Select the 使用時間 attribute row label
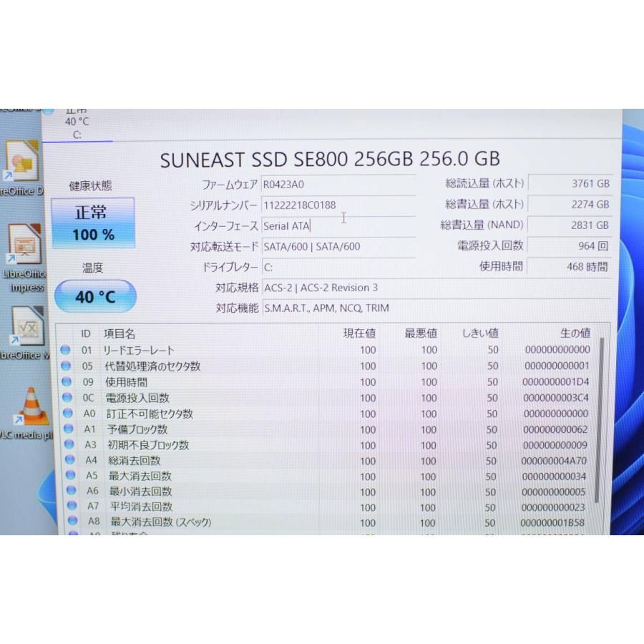This screenshot has height=644, width=644. (127, 382)
